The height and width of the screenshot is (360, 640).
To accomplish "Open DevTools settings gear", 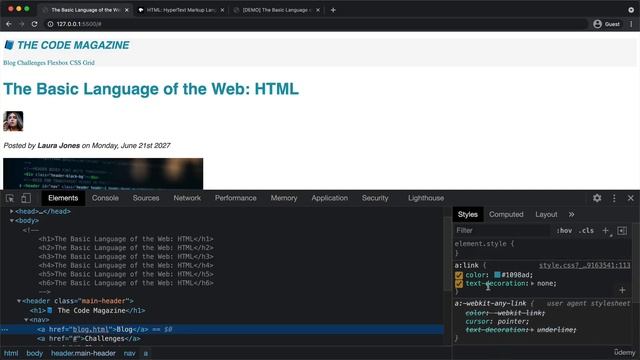I will click(597, 198).
